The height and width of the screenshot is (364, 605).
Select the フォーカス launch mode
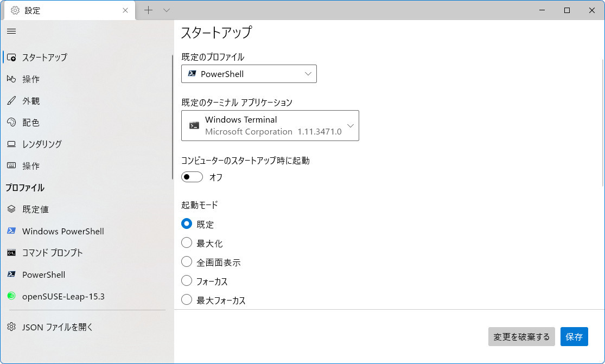click(x=186, y=280)
